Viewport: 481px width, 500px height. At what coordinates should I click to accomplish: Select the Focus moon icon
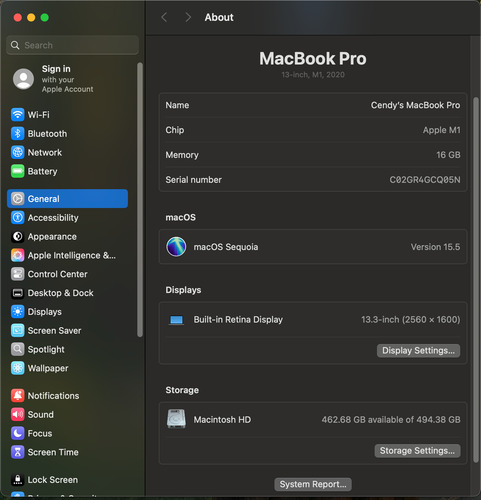pos(18,433)
